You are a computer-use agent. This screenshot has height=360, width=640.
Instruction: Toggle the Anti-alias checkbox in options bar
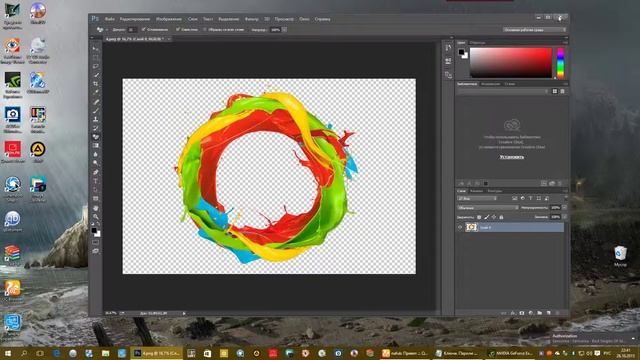(x=144, y=29)
